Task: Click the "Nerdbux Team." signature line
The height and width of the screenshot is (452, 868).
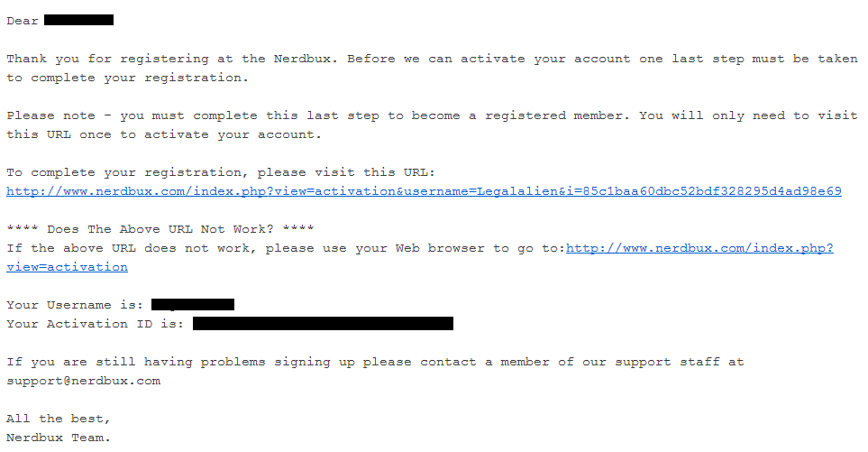Action: [x=59, y=438]
